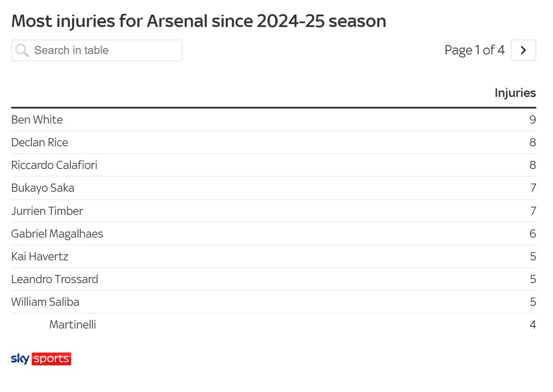This screenshot has height=392, width=553.
Task: Go to the next table page
Action: point(523,50)
